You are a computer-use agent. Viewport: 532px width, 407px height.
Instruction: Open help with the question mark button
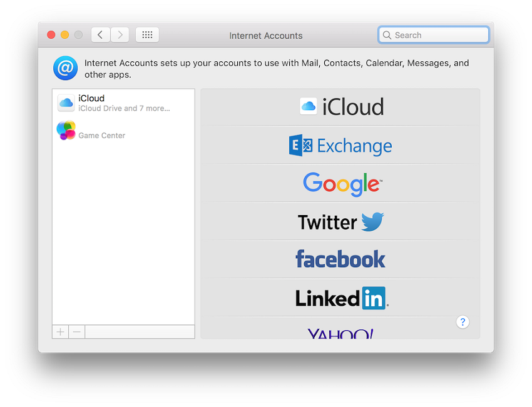coord(463,322)
